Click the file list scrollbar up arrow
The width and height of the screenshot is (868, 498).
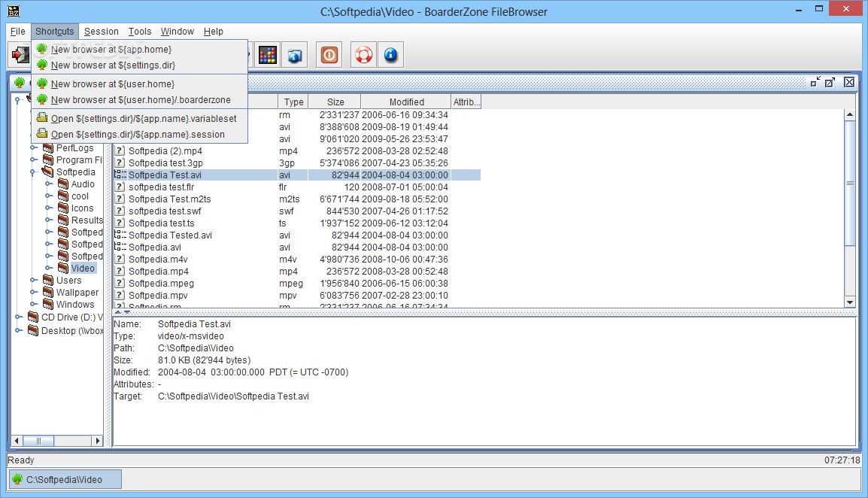click(x=850, y=114)
